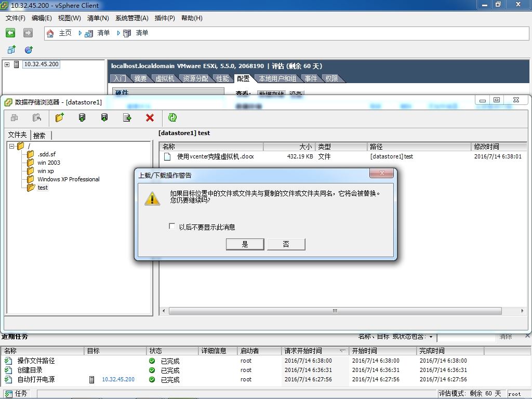Close the 上载/下载操作警告 dialog
The height and width of the screenshot is (399, 532).
point(381,173)
